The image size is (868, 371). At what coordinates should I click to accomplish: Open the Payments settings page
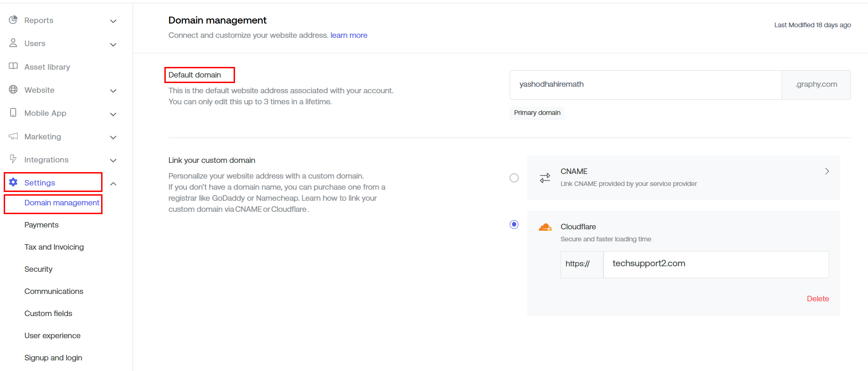click(42, 225)
